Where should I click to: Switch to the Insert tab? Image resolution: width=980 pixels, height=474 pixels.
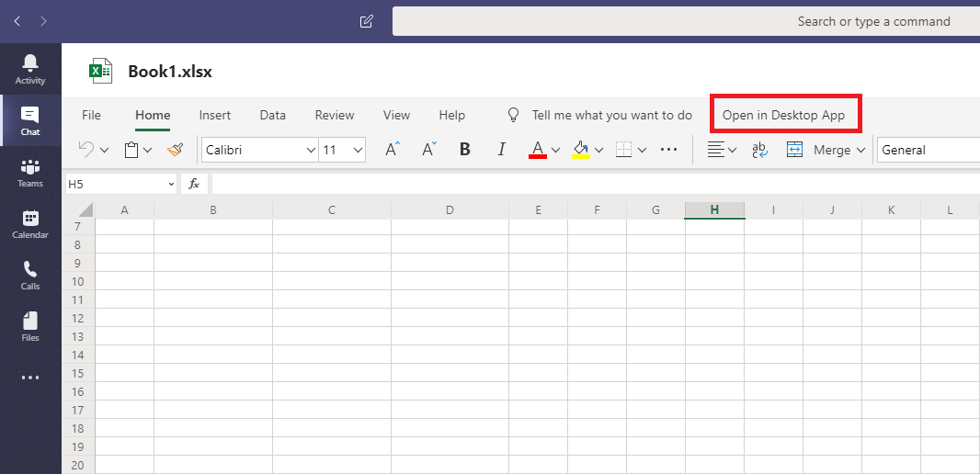click(x=215, y=115)
